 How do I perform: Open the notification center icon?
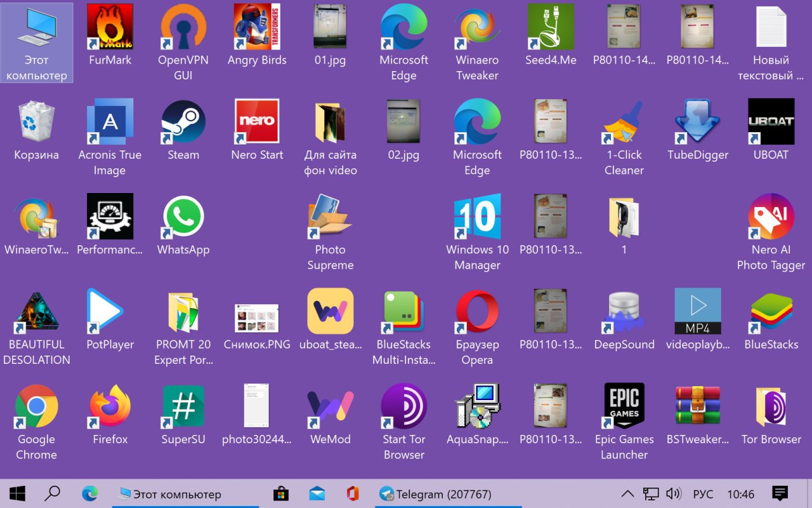780,493
